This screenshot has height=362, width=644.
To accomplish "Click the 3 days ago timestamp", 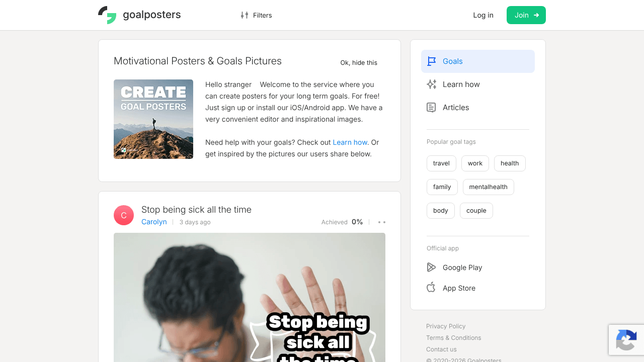I will click(195, 222).
